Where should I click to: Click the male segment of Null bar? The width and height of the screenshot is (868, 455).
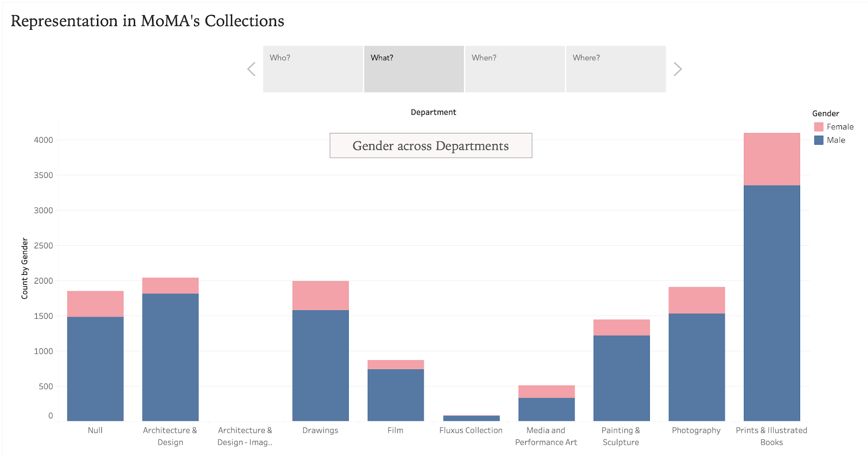(x=95, y=369)
